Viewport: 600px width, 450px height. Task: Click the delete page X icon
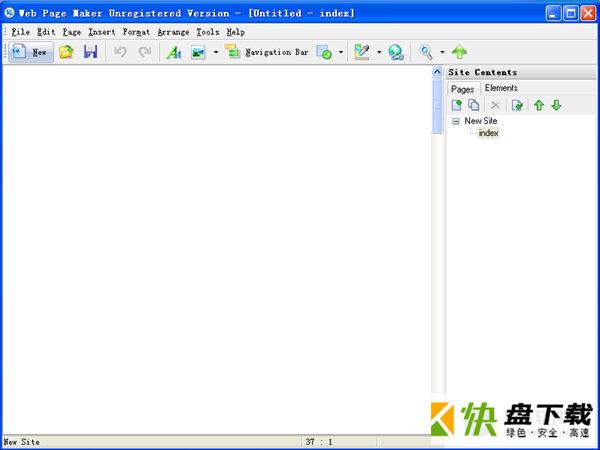pos(495,105)
